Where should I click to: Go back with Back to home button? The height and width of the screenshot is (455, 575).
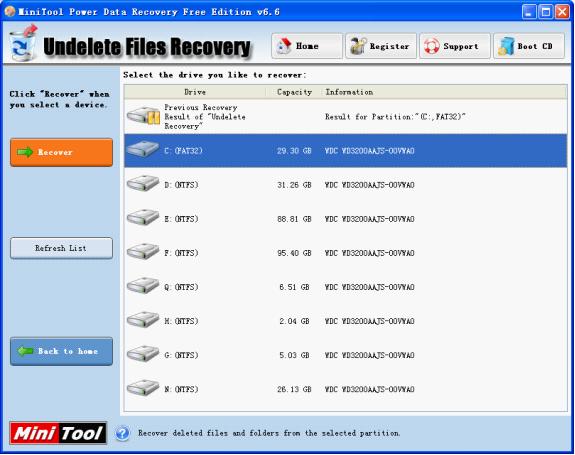[61, 351]
